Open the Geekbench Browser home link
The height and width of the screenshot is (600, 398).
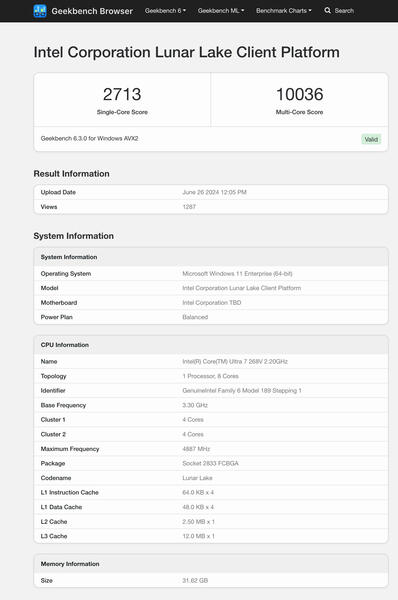click(x=92, y=11)
